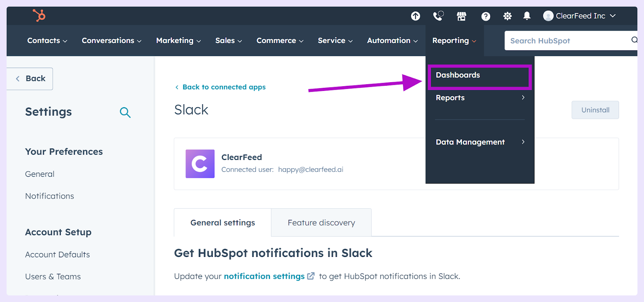
Task: Open General under Your Preferences
Action: [40, 174]
